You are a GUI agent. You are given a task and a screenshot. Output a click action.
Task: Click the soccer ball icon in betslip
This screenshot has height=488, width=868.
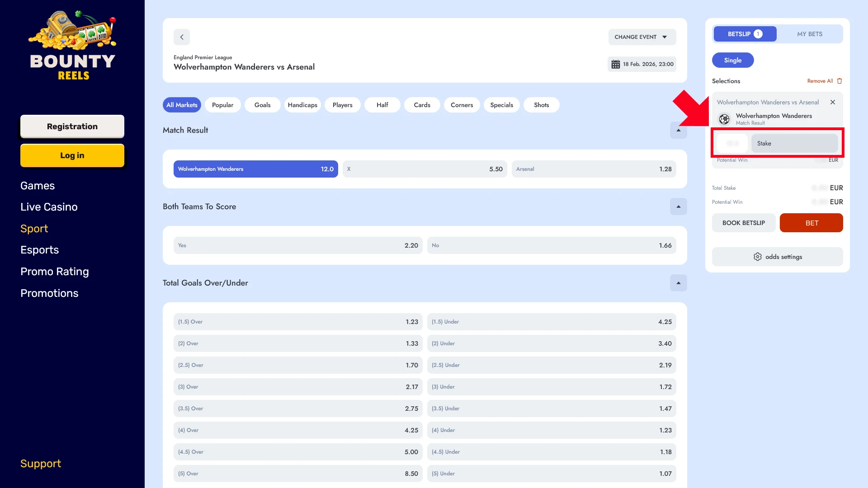tap(724, 119)
